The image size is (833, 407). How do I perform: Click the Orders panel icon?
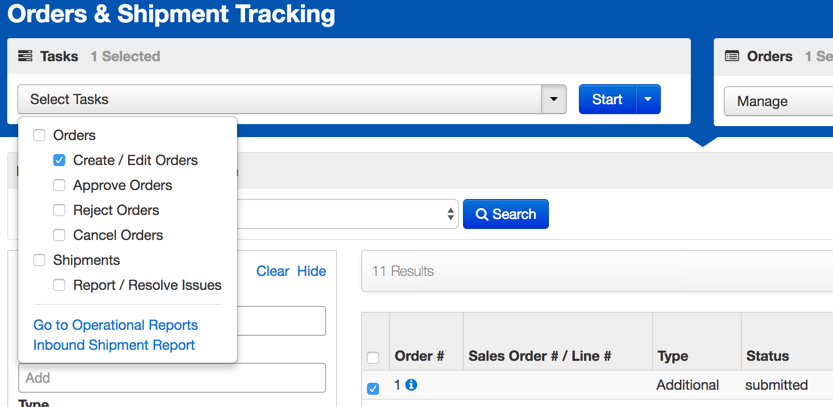point(732,57)
